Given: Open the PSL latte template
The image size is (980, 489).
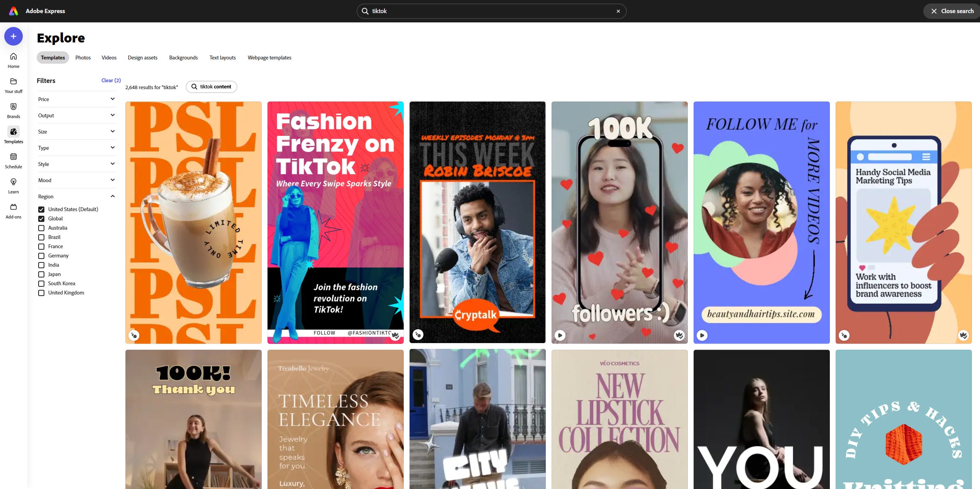Looking at the screenshot, I should [x=193, y=222].
